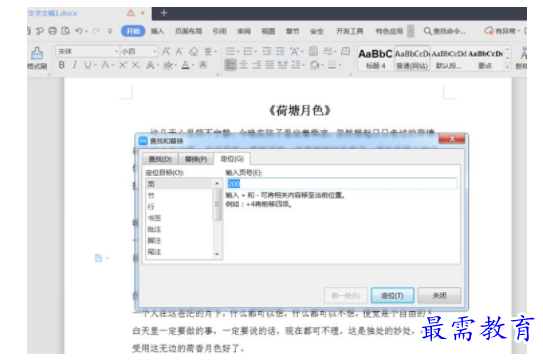Open the 开发工具 ribbon tab

tap(349, 31)
